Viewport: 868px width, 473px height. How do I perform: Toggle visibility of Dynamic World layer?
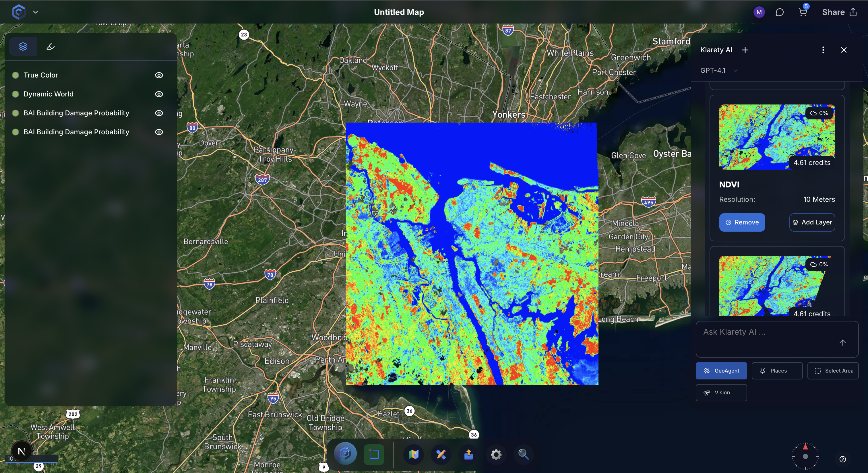(159, 94)
